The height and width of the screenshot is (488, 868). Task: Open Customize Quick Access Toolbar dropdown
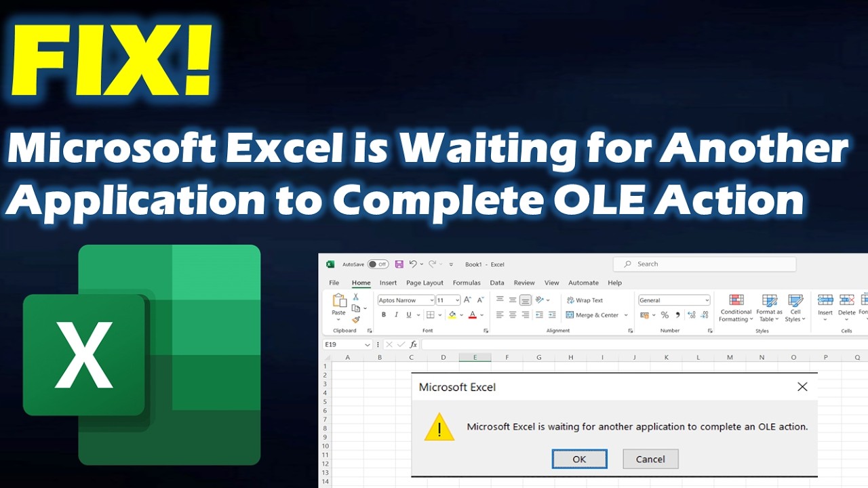(450, 264)
